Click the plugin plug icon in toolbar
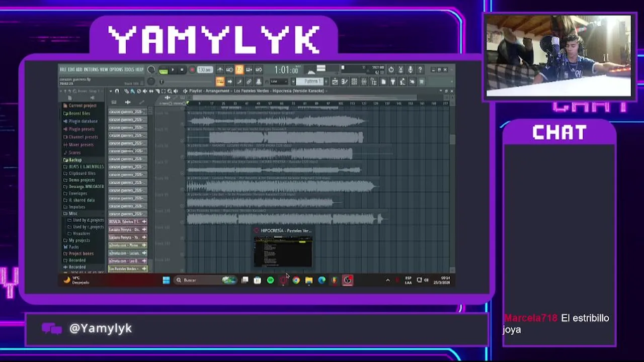 pyautogui.click(x=392, y=81)
